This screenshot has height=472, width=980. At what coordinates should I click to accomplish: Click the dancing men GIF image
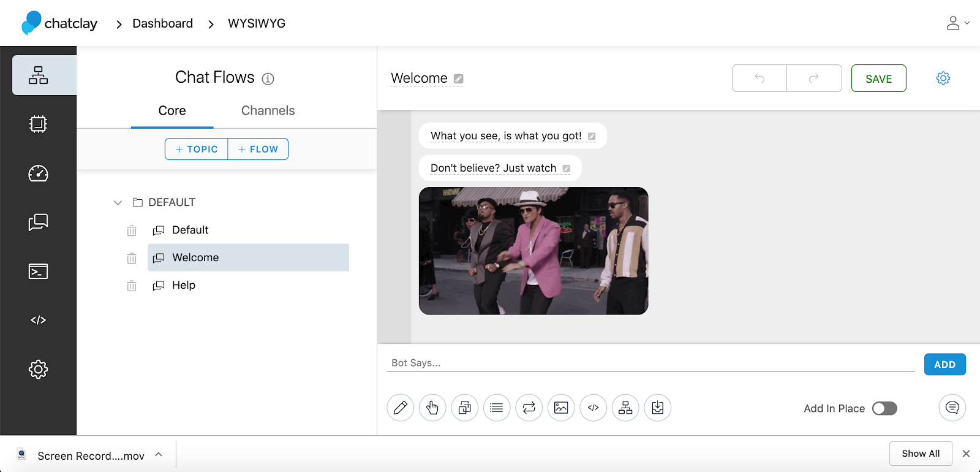[533, 251]
